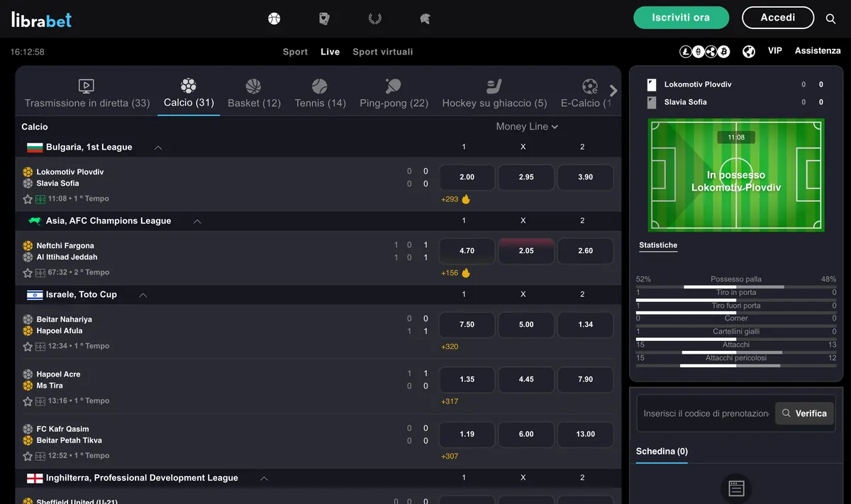This screenshot has width=851, height=504.
Task: Open the VIP link
Action: [x=775, y=51]
